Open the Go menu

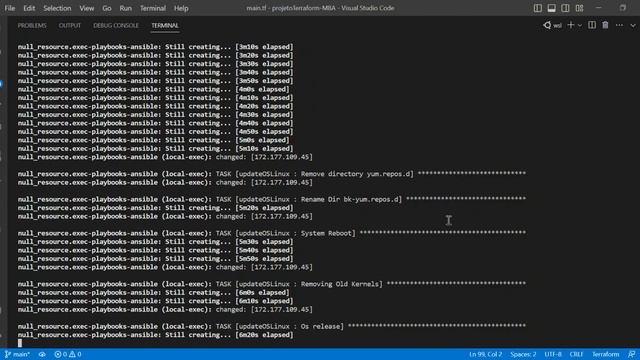(x=107, y=8)
